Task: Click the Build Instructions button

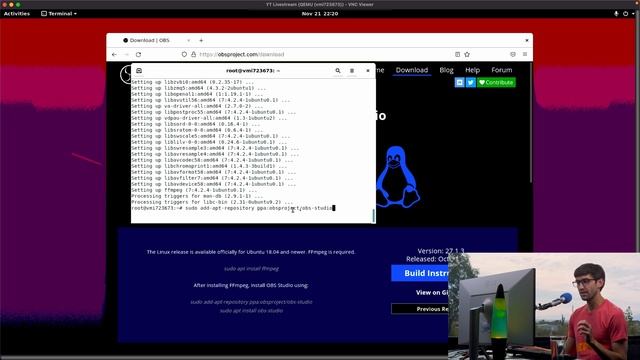Action: (420, 273)
